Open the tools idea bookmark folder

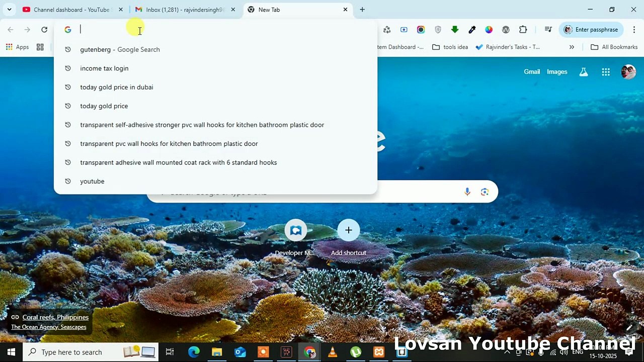(450, 47)
